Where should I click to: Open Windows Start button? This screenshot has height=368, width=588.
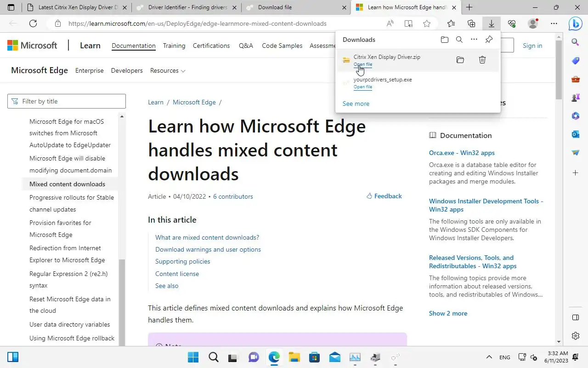[193, 357]
